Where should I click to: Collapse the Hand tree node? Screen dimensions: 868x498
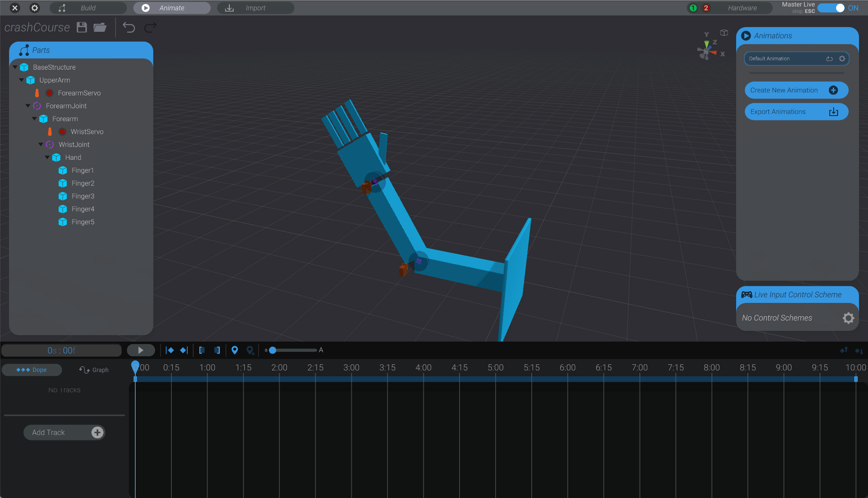tap(48, 157)
